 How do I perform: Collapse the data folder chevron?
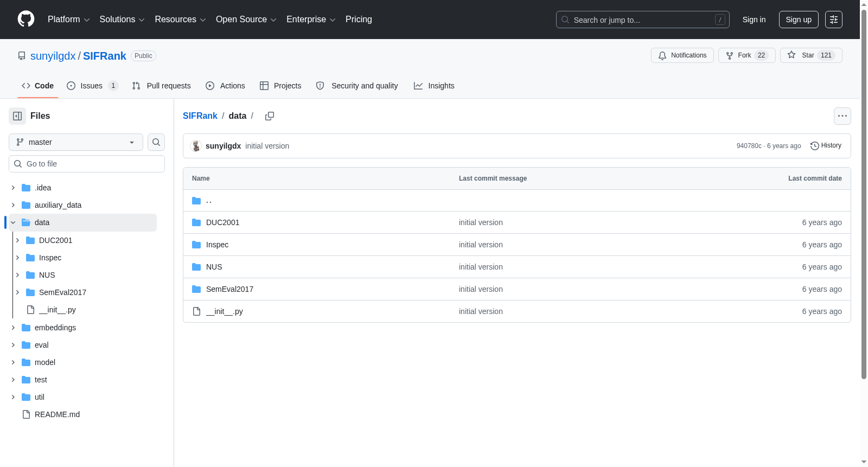coord(13,222)
